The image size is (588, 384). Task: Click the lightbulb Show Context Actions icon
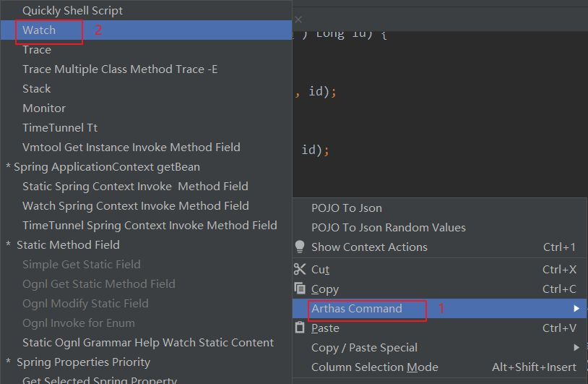point(300,247)
